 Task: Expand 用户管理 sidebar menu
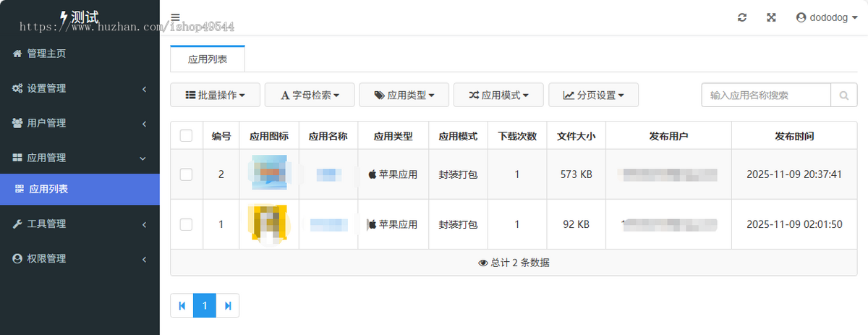point(80,123)
